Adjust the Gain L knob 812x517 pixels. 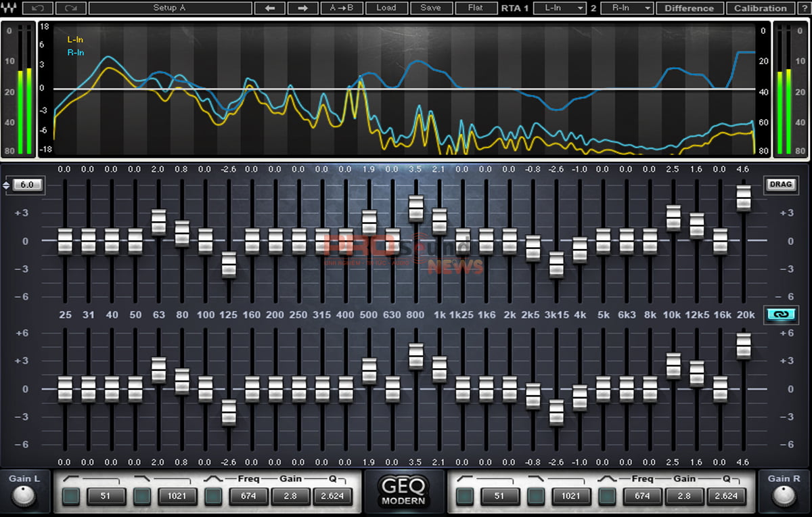(23, 496)
